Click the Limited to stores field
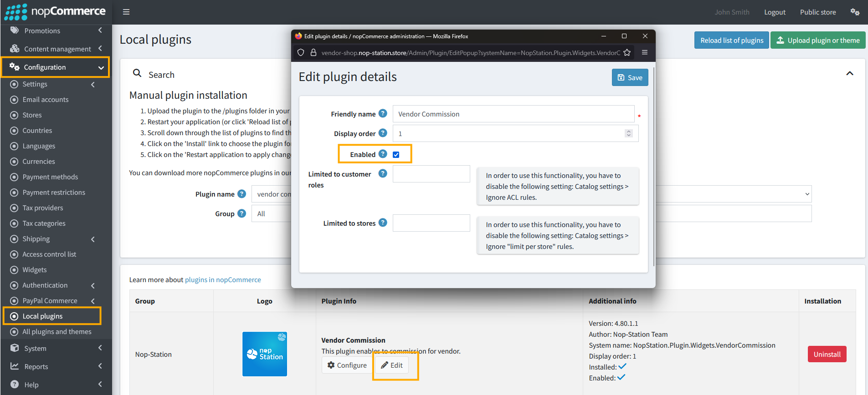 point(431,223)
